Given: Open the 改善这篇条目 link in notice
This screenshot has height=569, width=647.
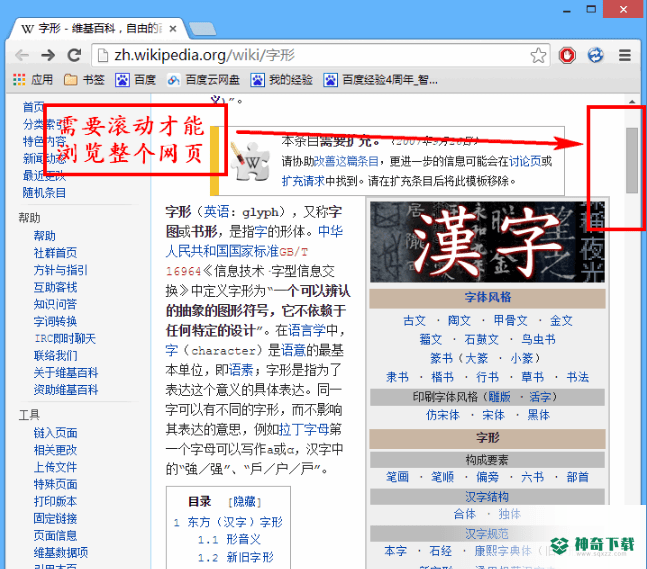Looking at the screenshot, I should pos(346,161).
